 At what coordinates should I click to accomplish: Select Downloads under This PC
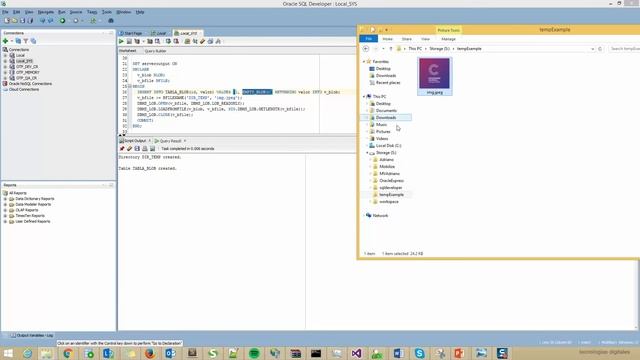[x=386, y=118]
